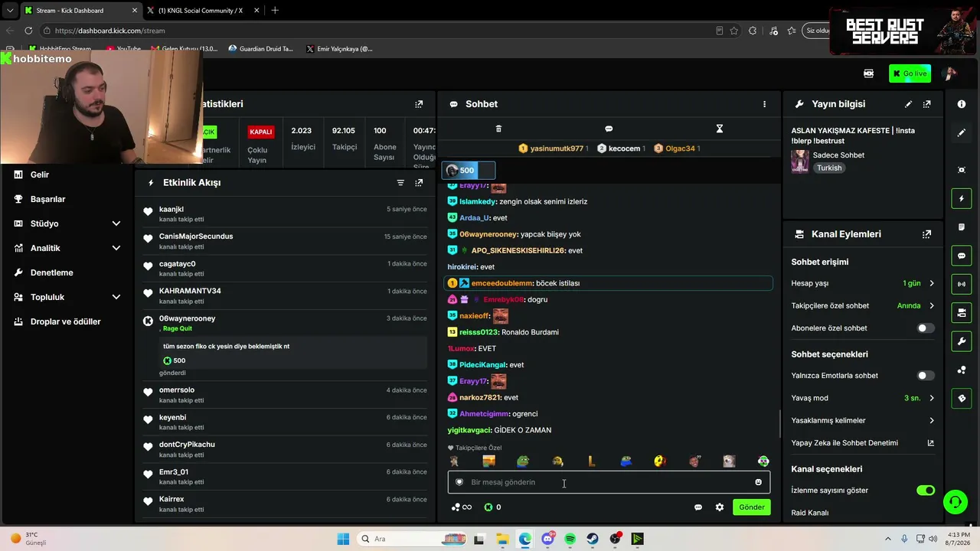Open Spotify from the taskbar
Screen dimensions: 980x551
point(570,539)
